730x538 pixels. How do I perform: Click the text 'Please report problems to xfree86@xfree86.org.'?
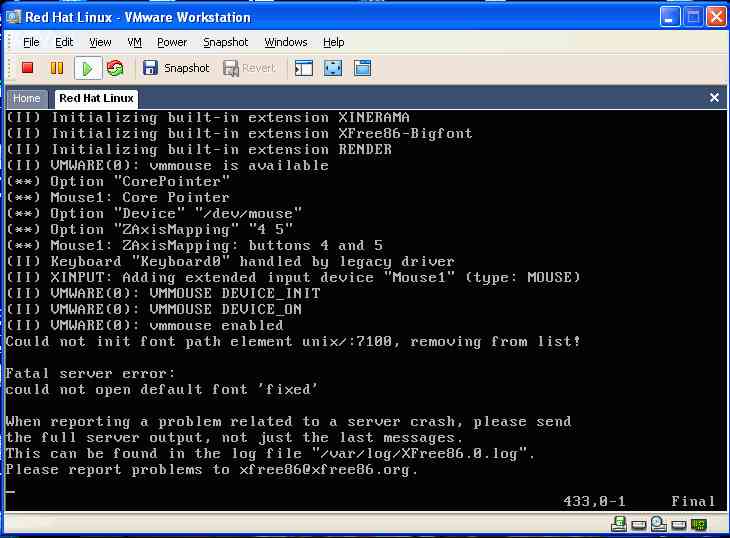point(212,470)
